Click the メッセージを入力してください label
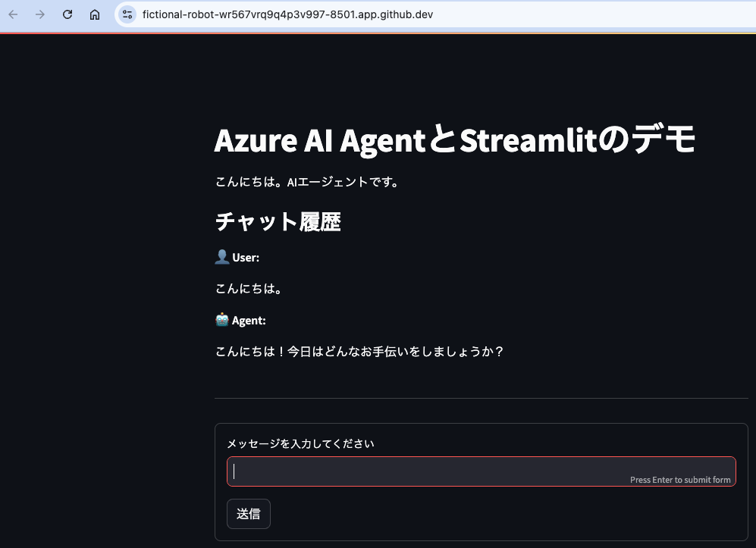The width and height of the screenshot is (756, 548). click(301, 443)
